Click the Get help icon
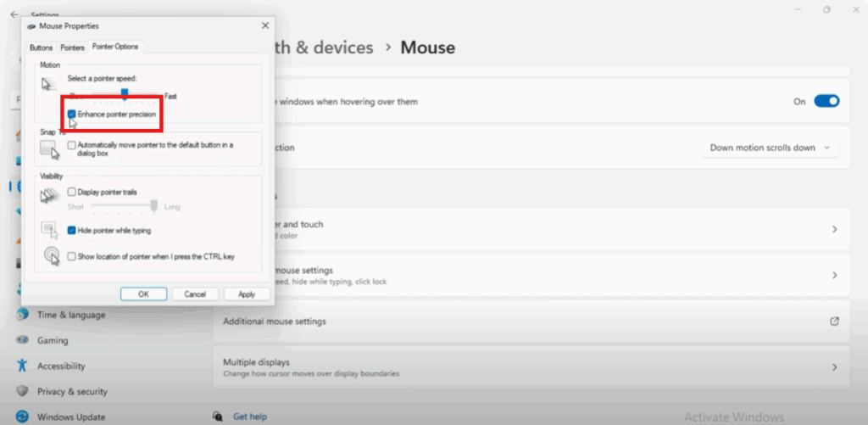The width and height of the screenshot is (868, 425). (218, 417)
